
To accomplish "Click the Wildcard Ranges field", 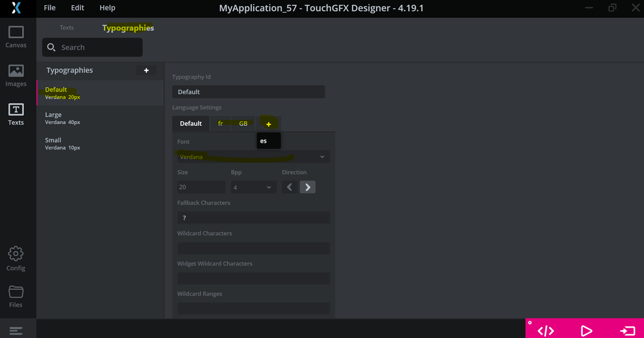I will pyautogui.click(x=254, y=308).
